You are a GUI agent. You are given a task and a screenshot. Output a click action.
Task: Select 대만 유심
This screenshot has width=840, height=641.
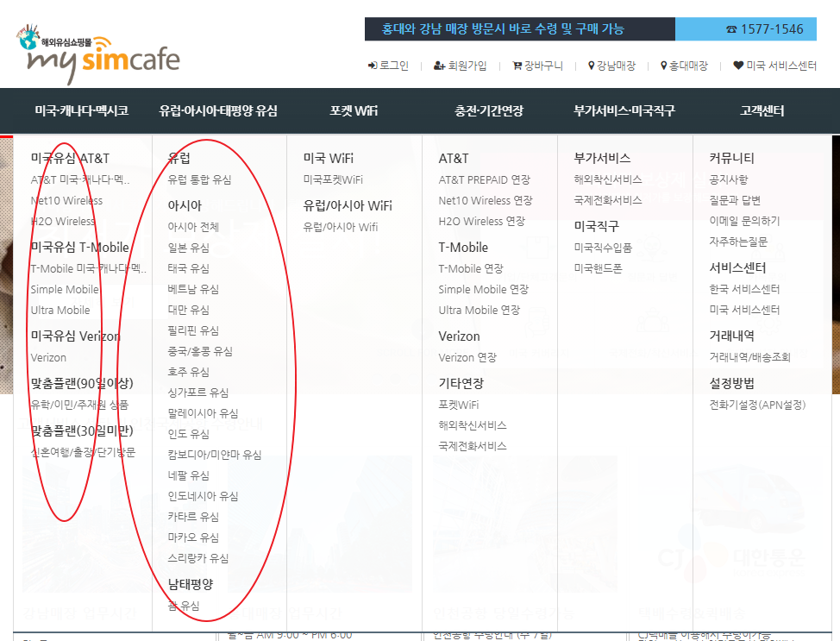189,310
